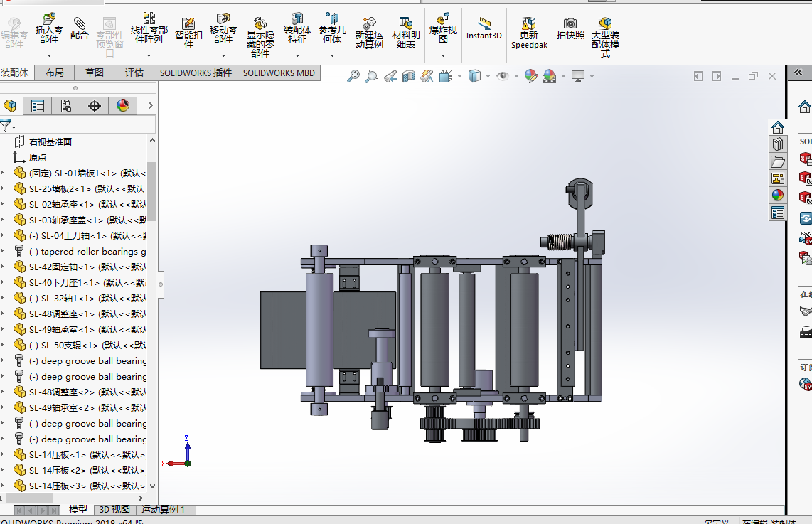Open the Assembly Features dropdown arrow

[297, 55]
